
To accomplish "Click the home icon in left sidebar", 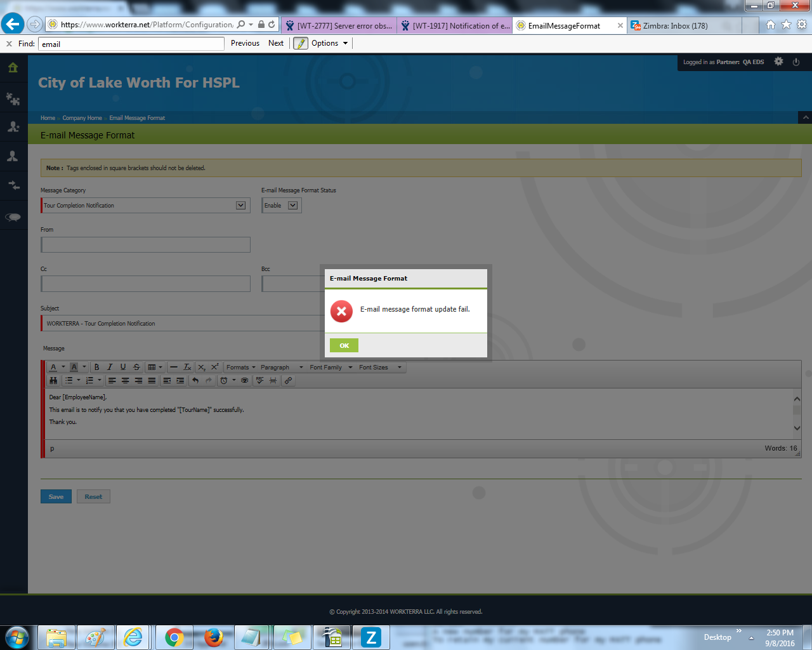I will pos(13,68).
